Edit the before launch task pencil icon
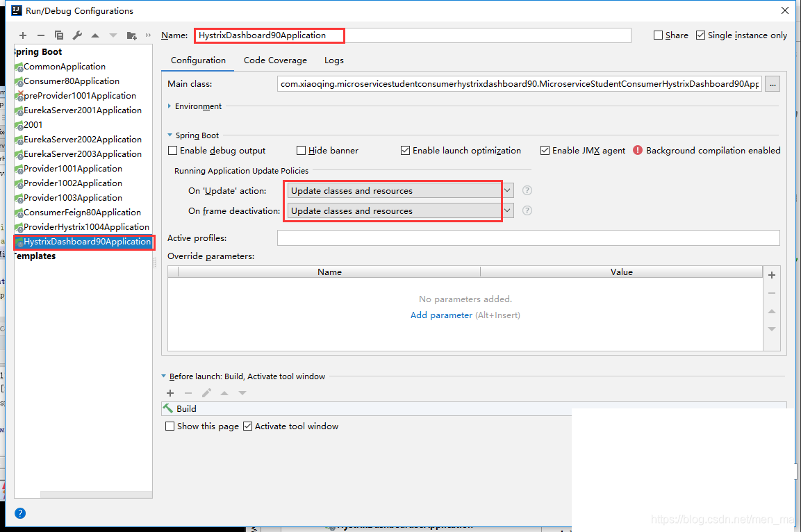Screen dimensions: 801x532 pos(206,392)
